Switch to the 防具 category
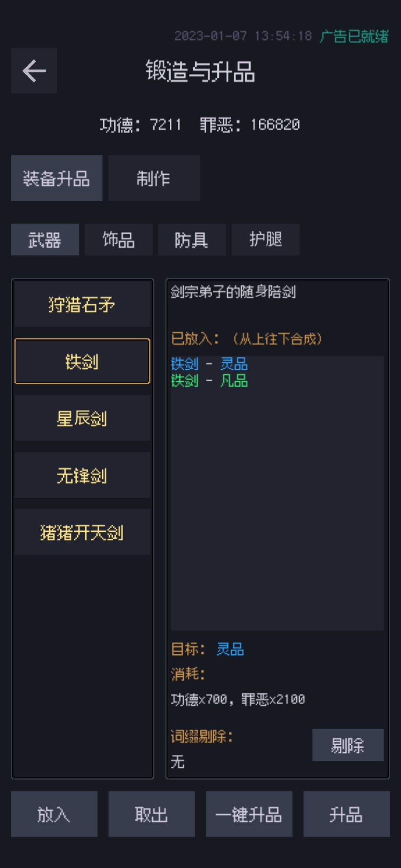 tap(192, 240)
